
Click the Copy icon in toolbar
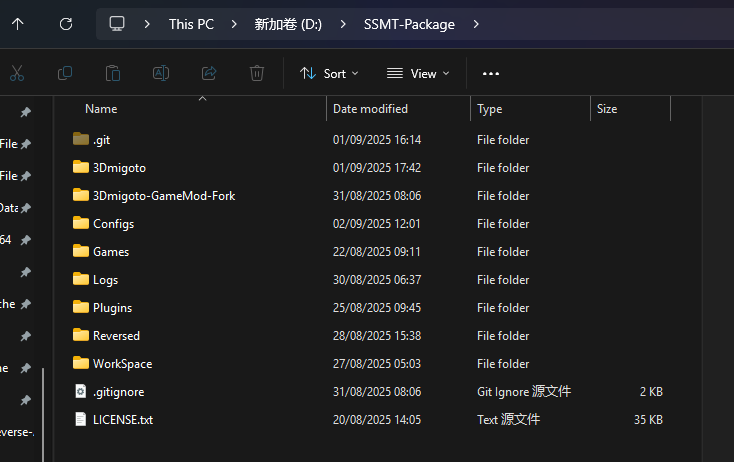65,73
